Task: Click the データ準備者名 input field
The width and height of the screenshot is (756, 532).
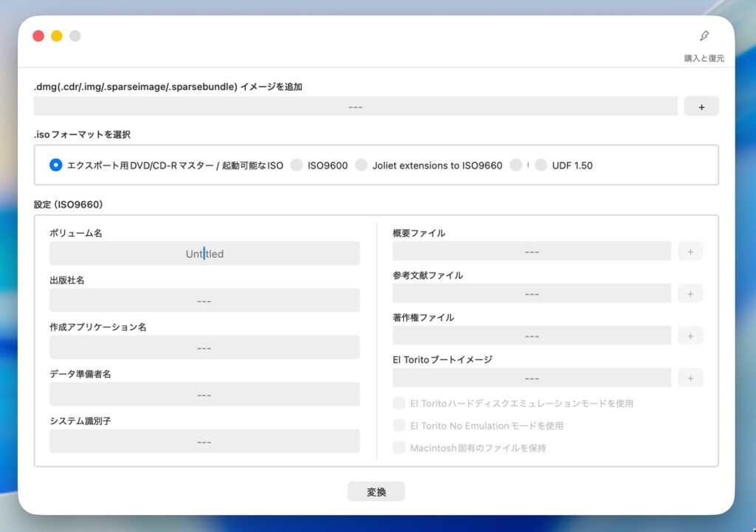Action: 205,395
